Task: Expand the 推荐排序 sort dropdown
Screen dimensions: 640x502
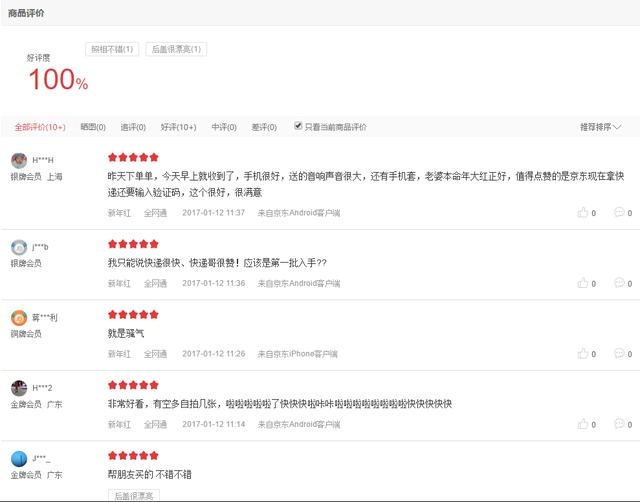Action: tap(600, 127)
